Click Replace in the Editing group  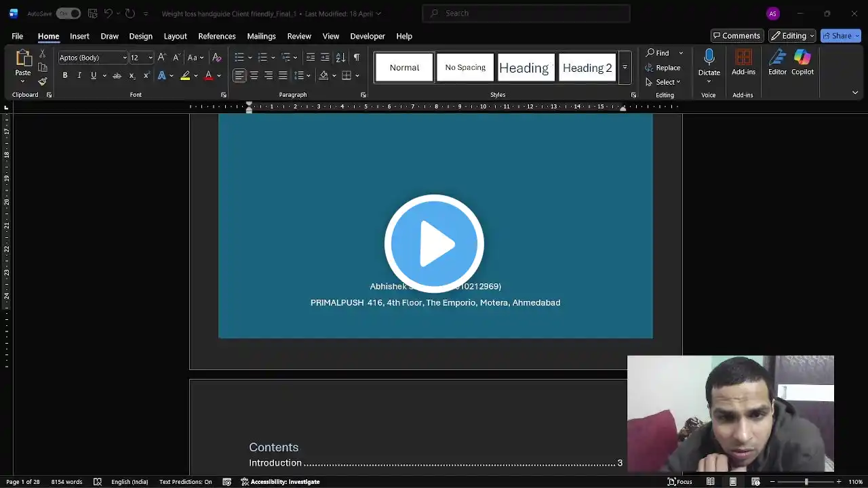[x=663, y=68]
